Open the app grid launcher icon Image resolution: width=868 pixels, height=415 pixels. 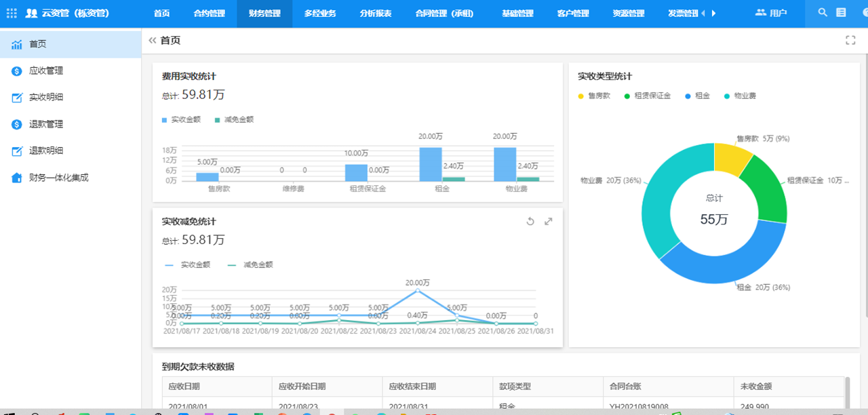coord(12,13)
